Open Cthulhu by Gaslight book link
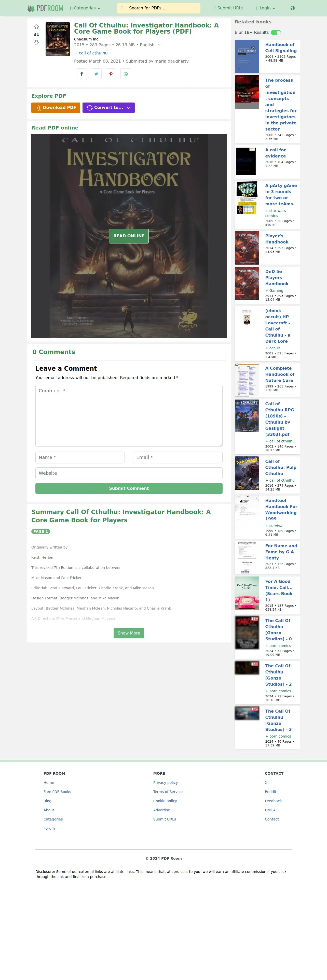 tap(279, 419)
